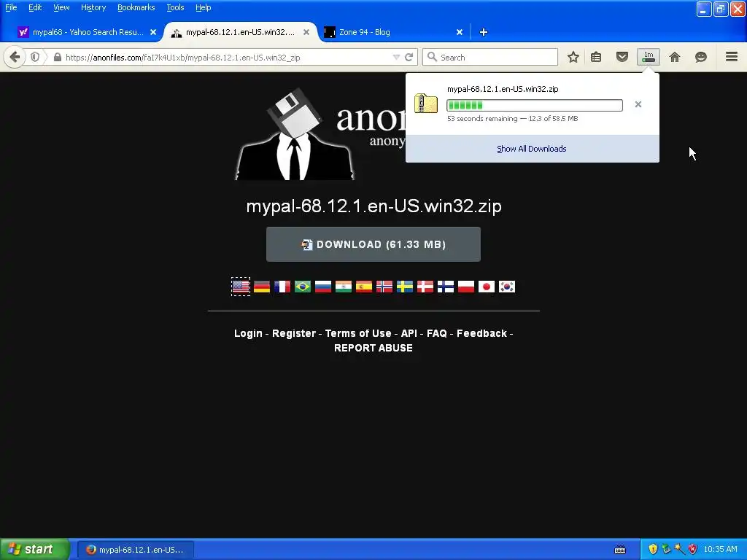Select the South Korean flag language
Screen dimensions: 747x560
tap(507, 287)
